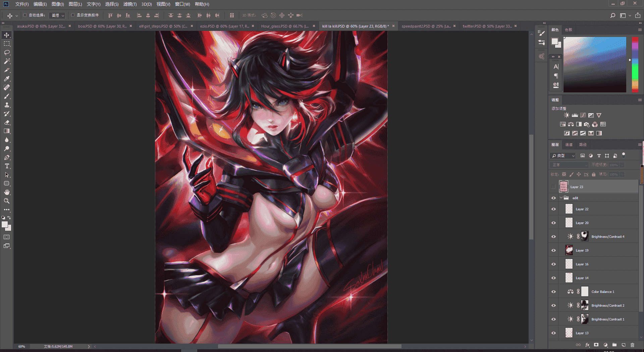
Task: Create a new layer from the Layers panel bottom bar
Action: pyautogui.click(x=624, y=345)
